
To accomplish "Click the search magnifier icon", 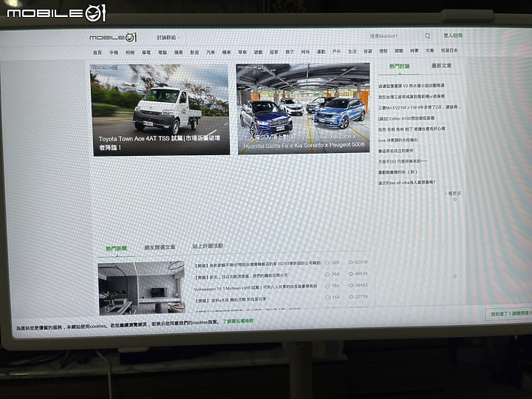I will point(428,35).
